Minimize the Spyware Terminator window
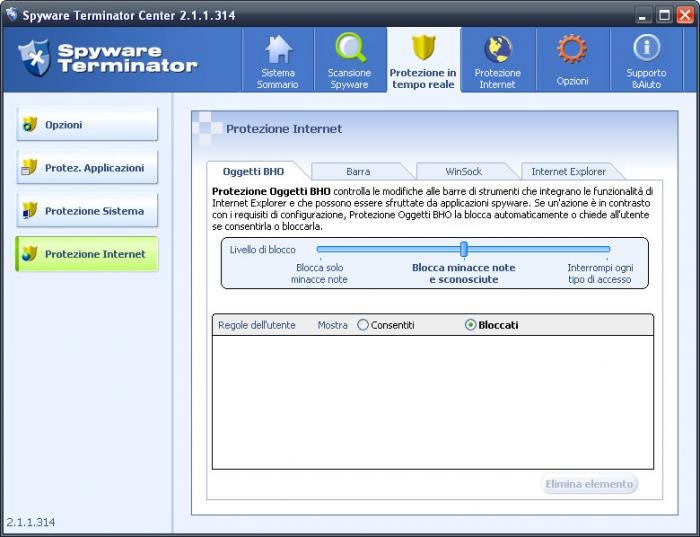The height and width of the screenshot is (537, 700). tap(643, 16)
